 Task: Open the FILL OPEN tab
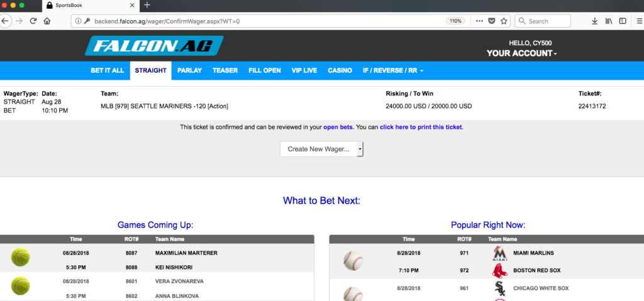[x=265, y=70]
